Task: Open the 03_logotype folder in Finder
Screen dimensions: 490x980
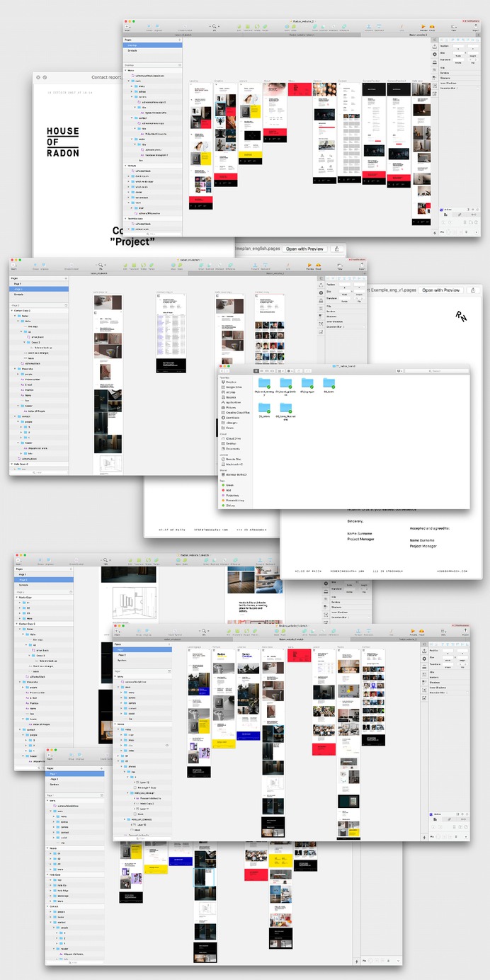Action: point(307,384)
